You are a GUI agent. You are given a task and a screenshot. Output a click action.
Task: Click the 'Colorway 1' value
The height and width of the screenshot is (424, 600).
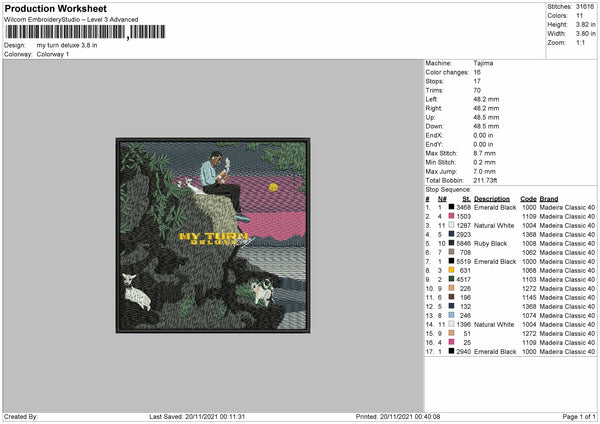click(53, 54)
